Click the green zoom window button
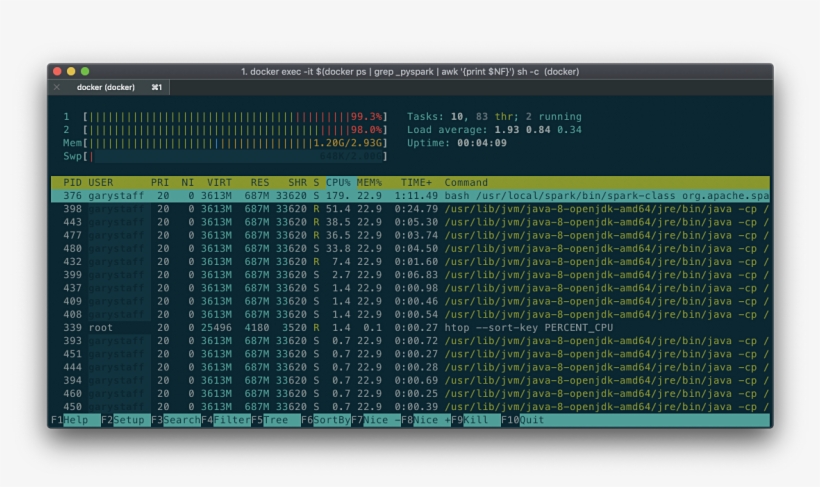This screenshot has height=487, width=820. (85, 72)
